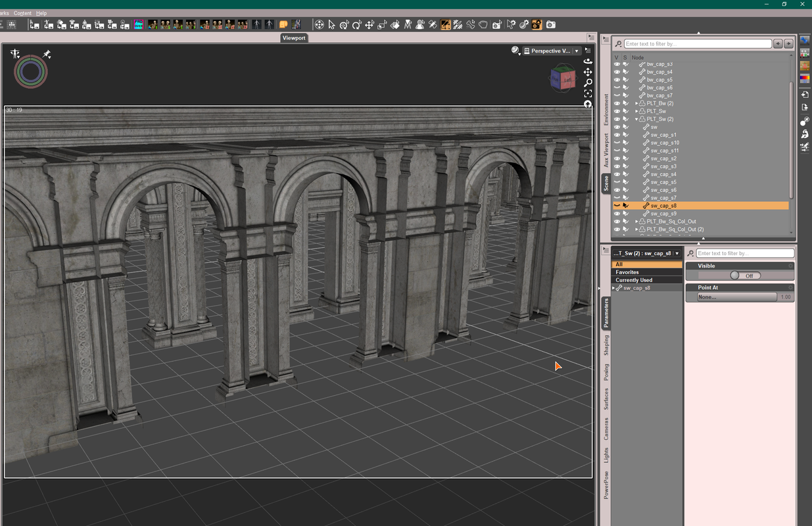The image size is (812, 526).
Task: Select the Universal manipulator tool in toolbar
Action: [319, 25]
